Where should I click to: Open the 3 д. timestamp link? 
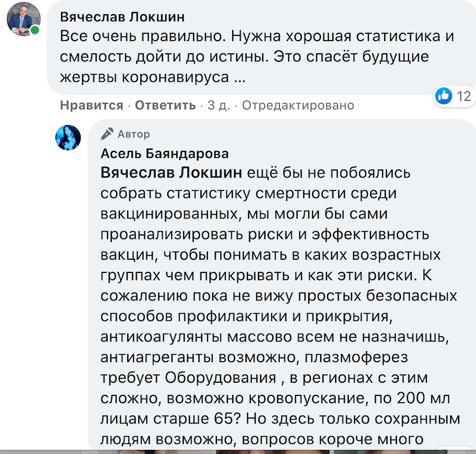pyautogui.click(x=219, y=106)
